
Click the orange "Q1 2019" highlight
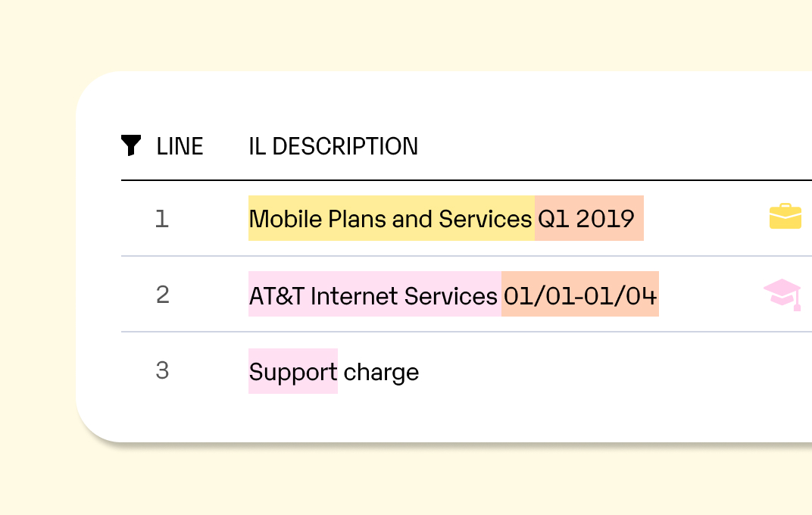click(589, 219)
